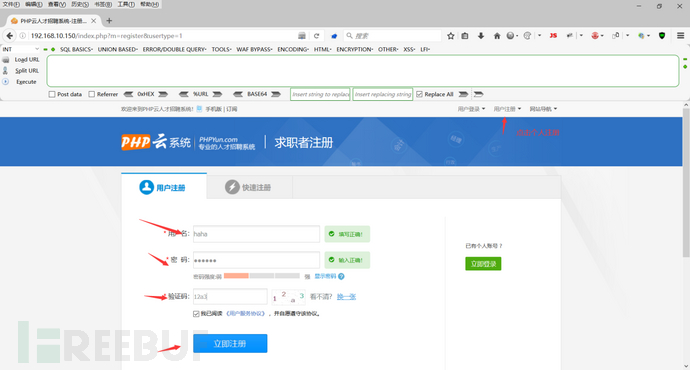
Task: Switch to the 快速注册 tab
Action: (249, 187)
